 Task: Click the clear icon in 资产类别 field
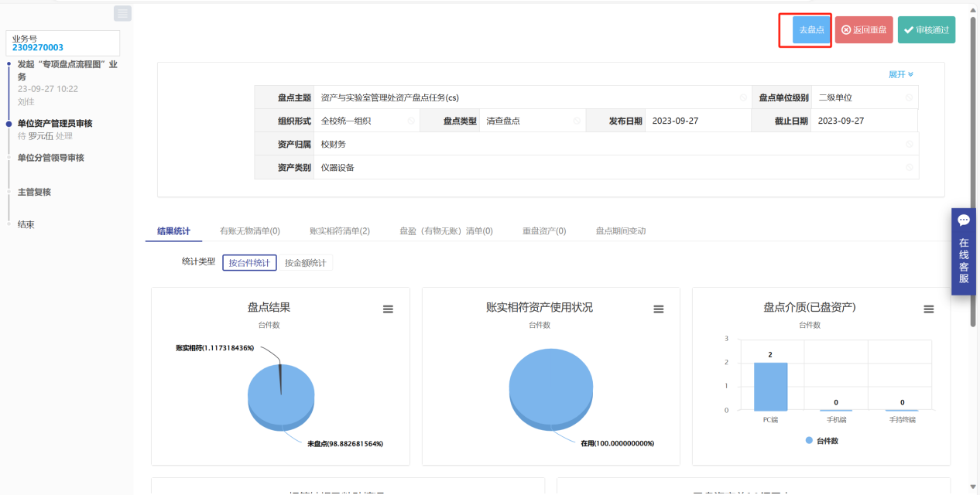[x=909, y=168]
